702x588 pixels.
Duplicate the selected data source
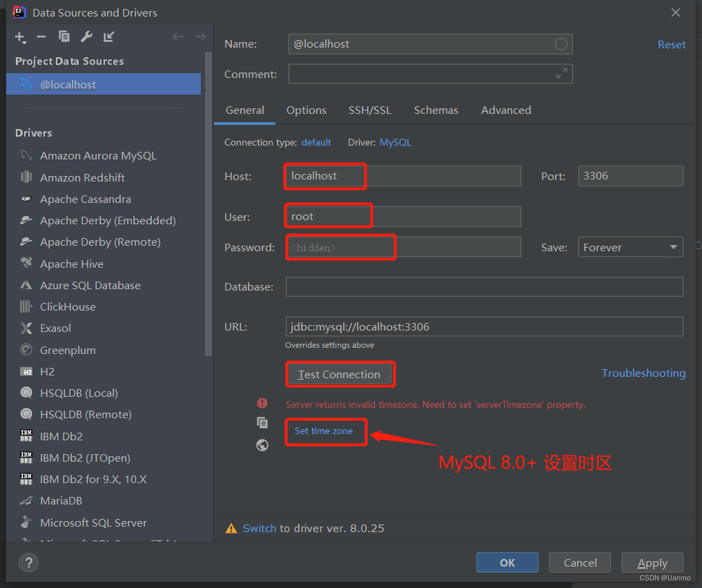(x=64, y=37)
